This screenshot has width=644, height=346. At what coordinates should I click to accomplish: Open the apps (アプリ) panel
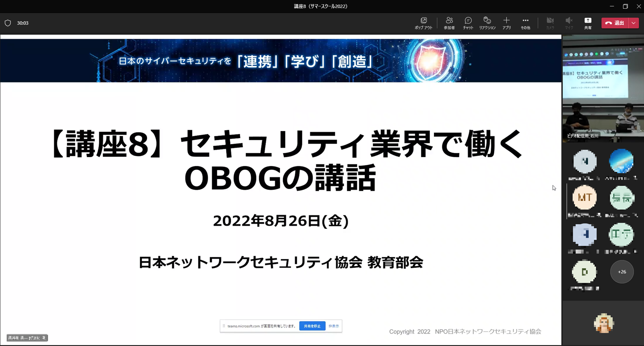pyautogui.click(x=507, y=23)
